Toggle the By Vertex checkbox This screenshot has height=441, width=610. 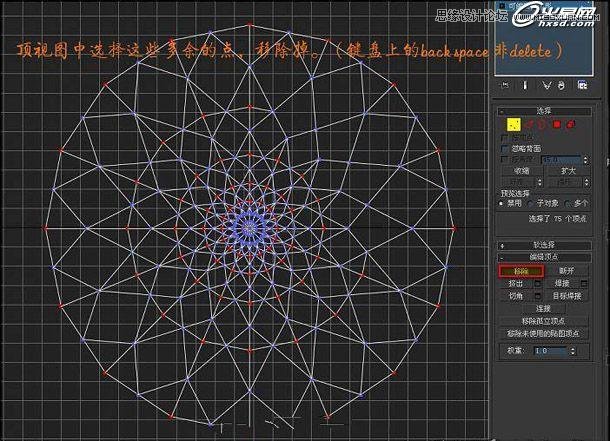pos(505,138)
